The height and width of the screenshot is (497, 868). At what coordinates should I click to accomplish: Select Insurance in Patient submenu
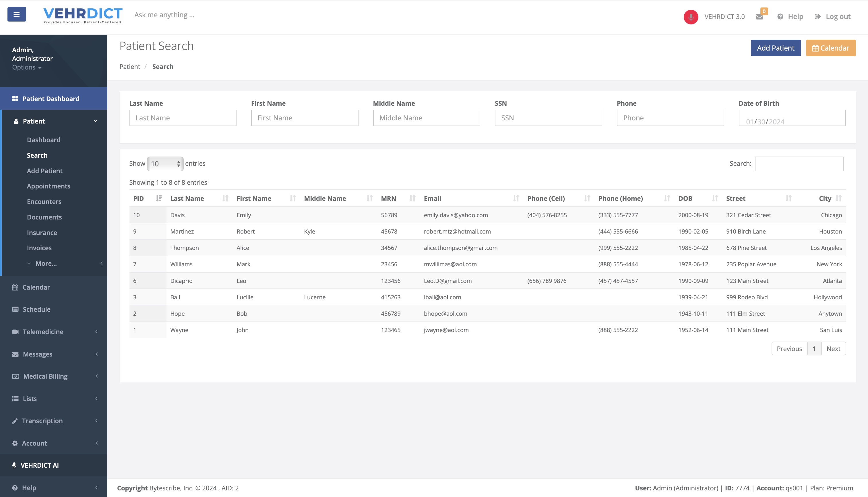pyautogui.click(x=42, y=232)
